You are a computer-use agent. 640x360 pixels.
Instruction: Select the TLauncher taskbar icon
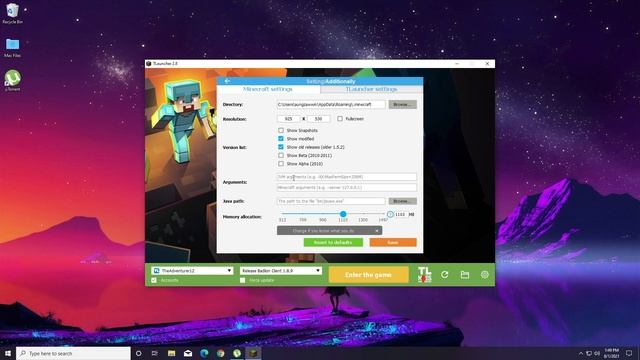[x=253, y=353]
